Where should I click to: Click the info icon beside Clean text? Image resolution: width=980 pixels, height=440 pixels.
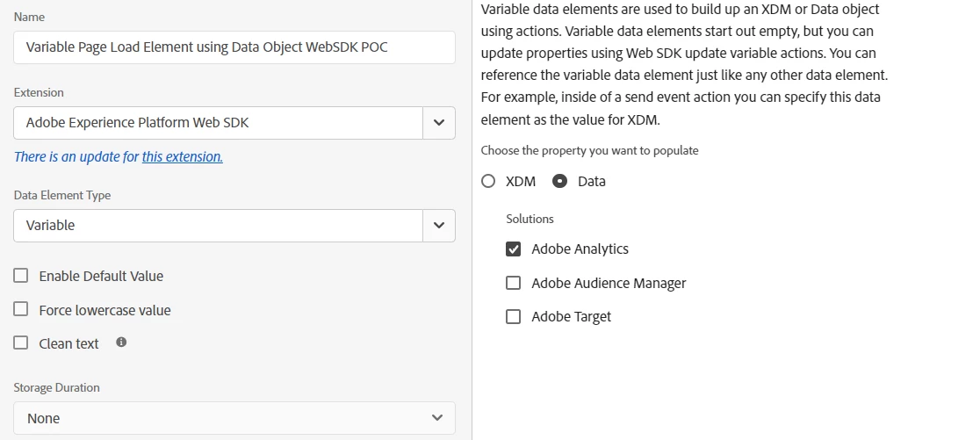click(x=121, y=343)
